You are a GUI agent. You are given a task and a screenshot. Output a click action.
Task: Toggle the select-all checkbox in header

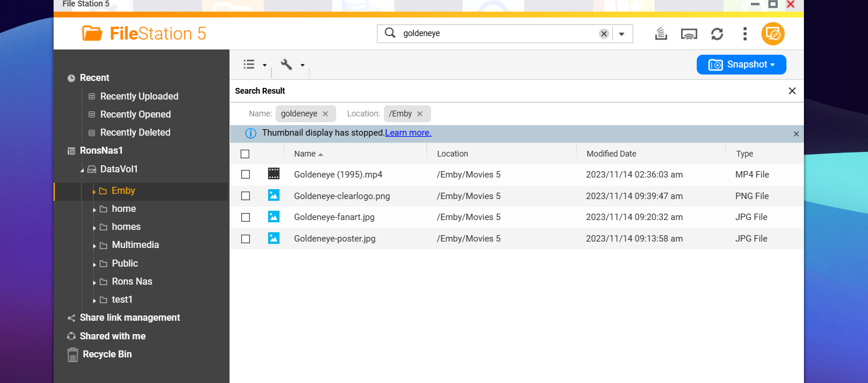pos(245,154)
